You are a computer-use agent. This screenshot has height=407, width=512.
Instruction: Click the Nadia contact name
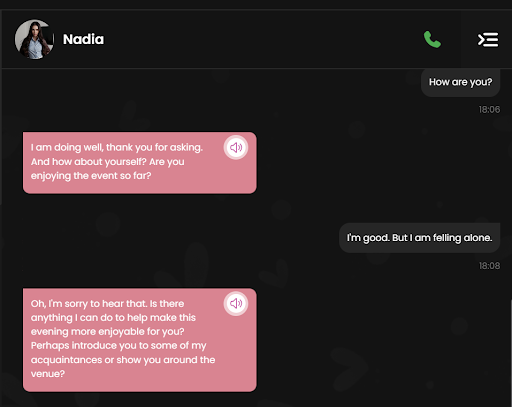(x=83, y=39)
